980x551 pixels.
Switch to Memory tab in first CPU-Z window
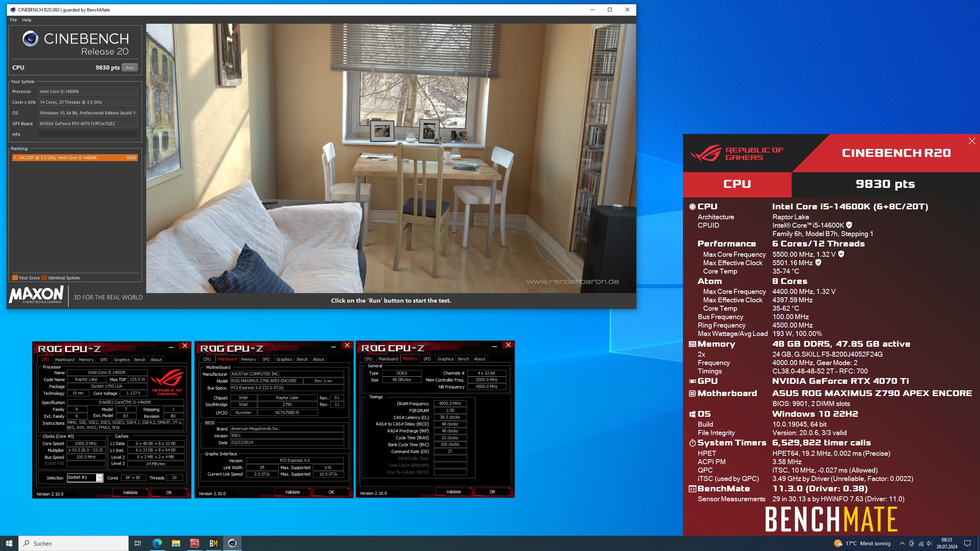(86, 360)
